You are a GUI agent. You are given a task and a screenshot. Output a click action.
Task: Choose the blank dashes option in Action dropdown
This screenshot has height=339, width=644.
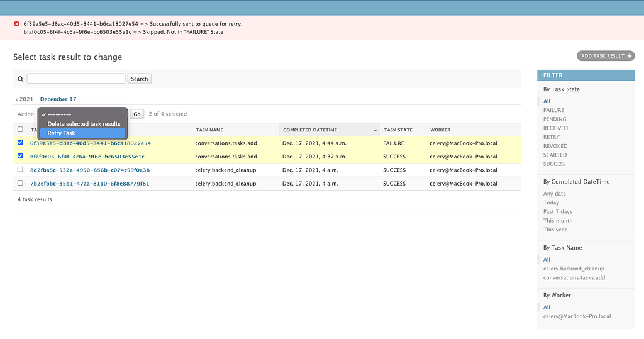coord(82,114)
